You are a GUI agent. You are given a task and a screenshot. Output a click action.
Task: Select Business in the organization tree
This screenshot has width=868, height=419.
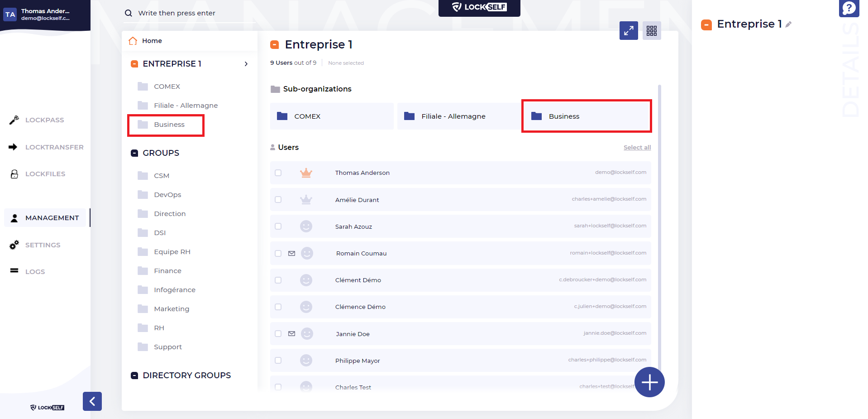169,125
